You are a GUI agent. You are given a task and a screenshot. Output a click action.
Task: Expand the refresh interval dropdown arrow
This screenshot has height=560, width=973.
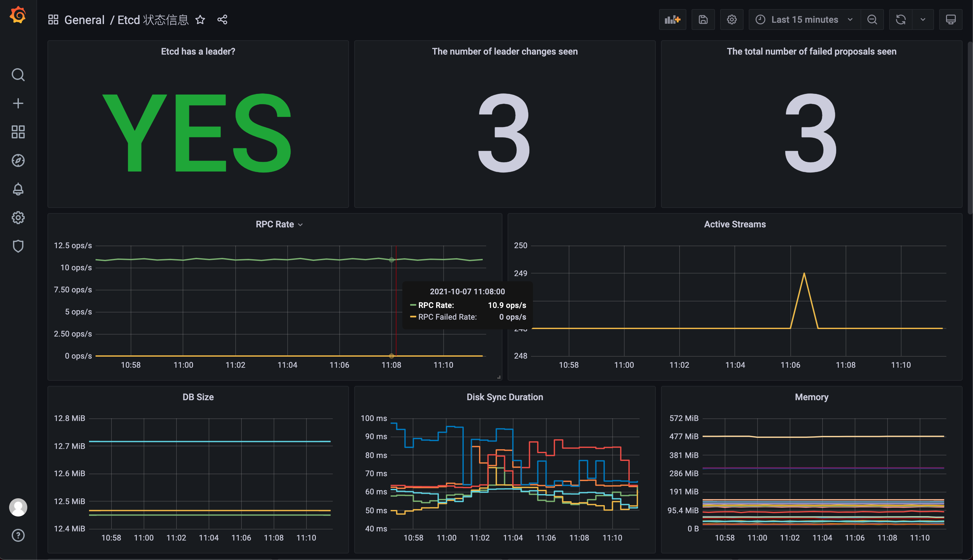coord(923,19)
